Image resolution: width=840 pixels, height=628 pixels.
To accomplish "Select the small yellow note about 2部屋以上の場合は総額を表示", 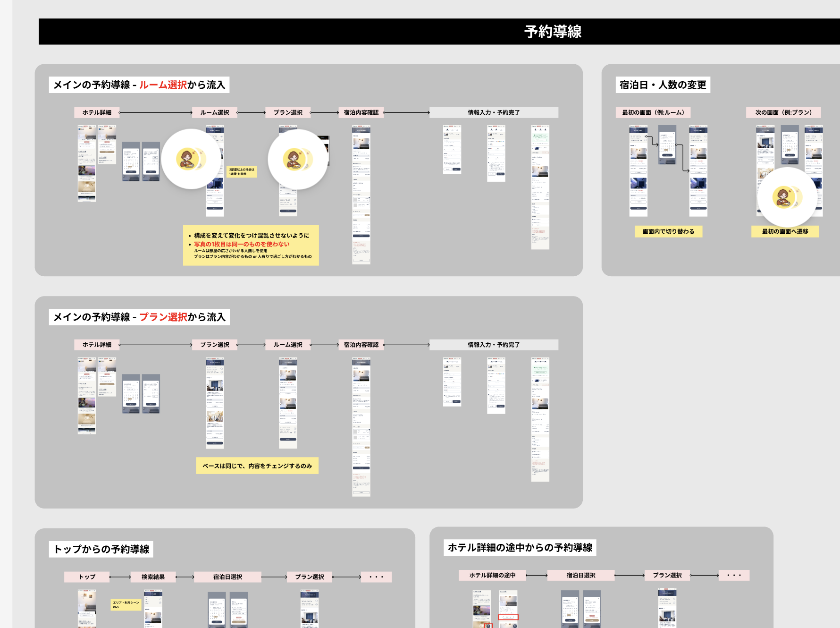I will 242,171.
